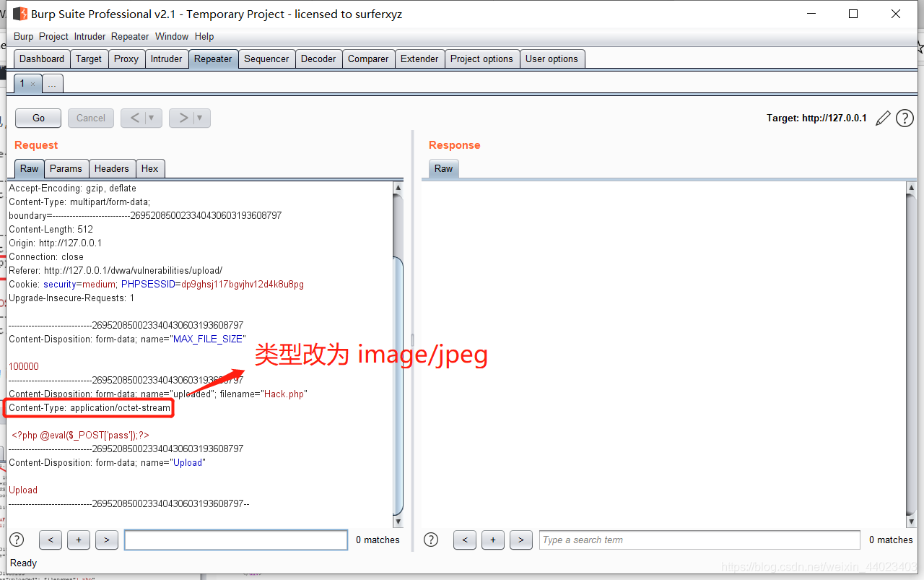Open the Intruder menu
Image resolution: width=924 pixels, height=580 pixels.
pyautogui.click(x=90, y=36)
